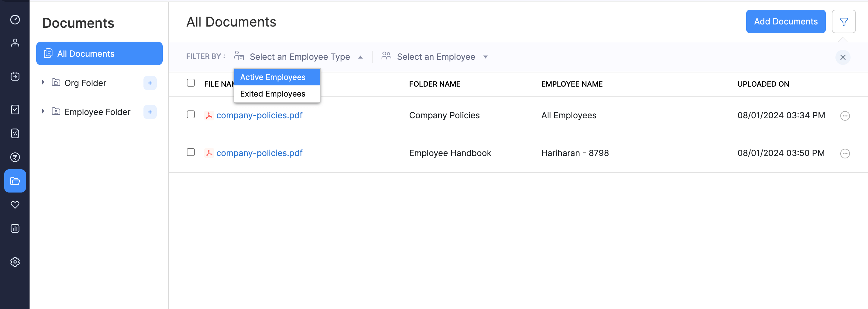Open the employees person icon in the sidebar
The image size is (868, 309).
pos(15,43)
